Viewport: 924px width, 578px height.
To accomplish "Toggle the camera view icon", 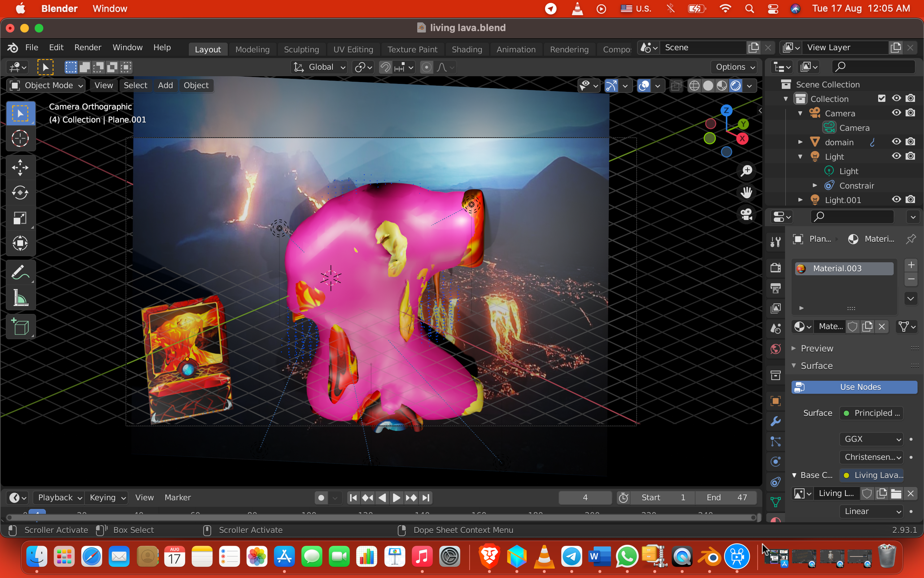I will click(746, 215).
